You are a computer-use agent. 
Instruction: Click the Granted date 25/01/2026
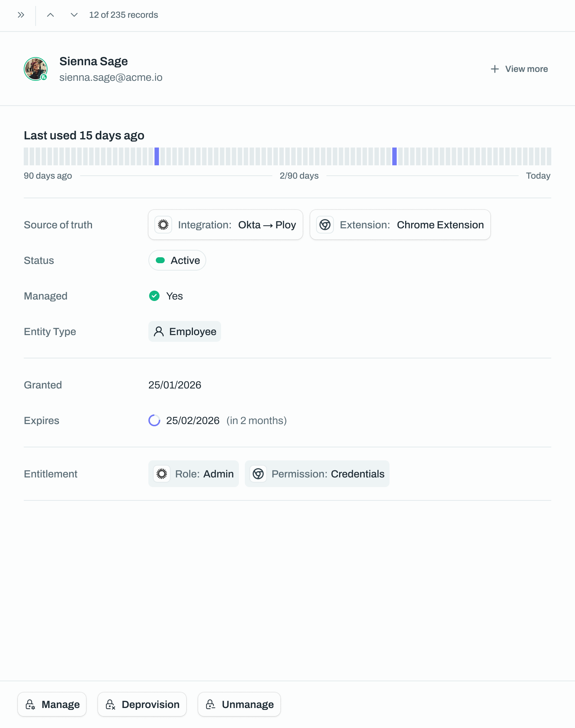175,385
